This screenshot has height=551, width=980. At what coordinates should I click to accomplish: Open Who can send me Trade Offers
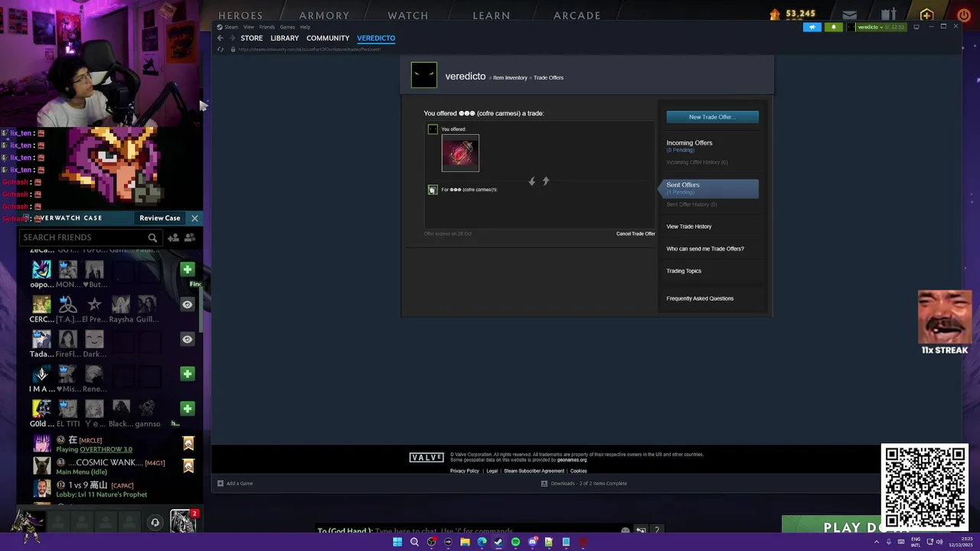(704, 249)
